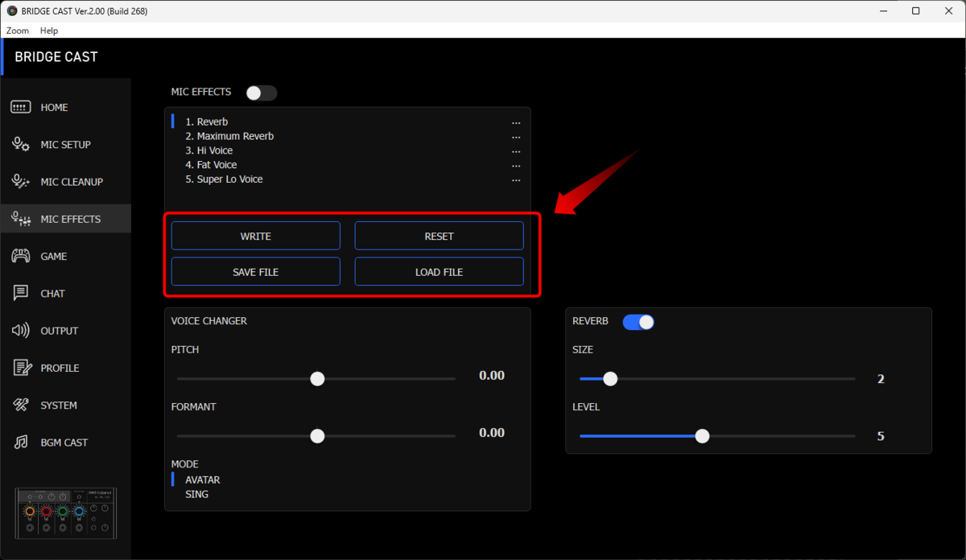Click the CHAT speech bubble icon
966x560 pixels.
coord(21,294)
